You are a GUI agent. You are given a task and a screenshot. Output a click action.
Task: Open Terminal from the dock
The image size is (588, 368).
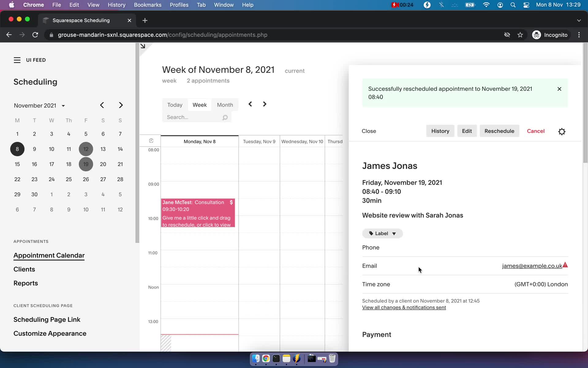pos(276,358)
